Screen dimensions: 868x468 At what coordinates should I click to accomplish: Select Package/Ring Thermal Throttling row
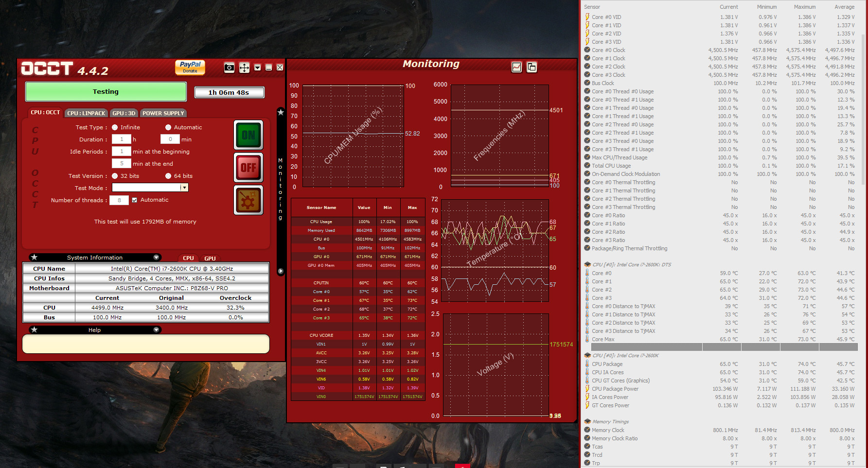pyautogui.click(x=720, y=248)
